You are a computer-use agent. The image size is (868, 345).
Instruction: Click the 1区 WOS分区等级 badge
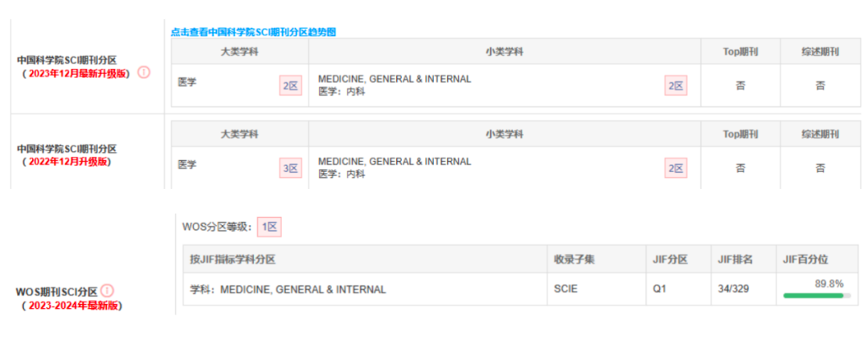(269, 227)
